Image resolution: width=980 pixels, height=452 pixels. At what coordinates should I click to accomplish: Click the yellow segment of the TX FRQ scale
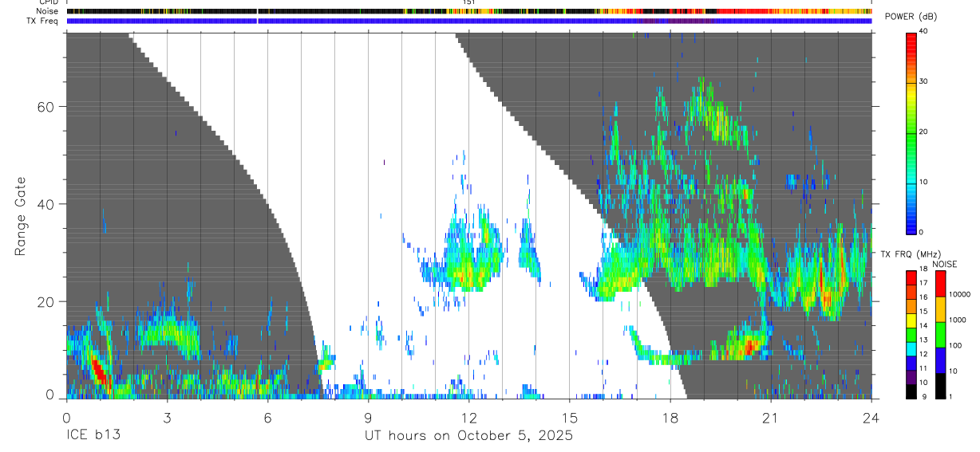click(x=911, y=320)
